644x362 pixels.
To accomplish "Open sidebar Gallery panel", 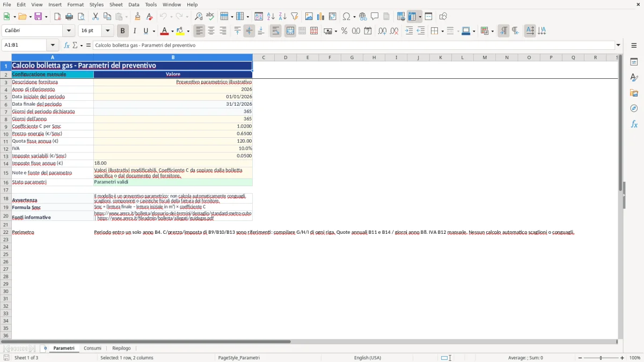I will click(634, 93).
